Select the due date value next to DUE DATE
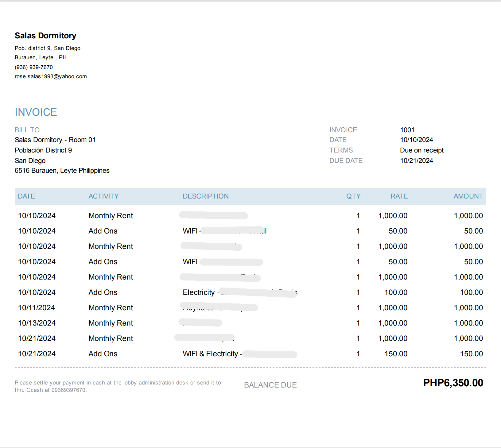501x448 pixels. (417, 161)
